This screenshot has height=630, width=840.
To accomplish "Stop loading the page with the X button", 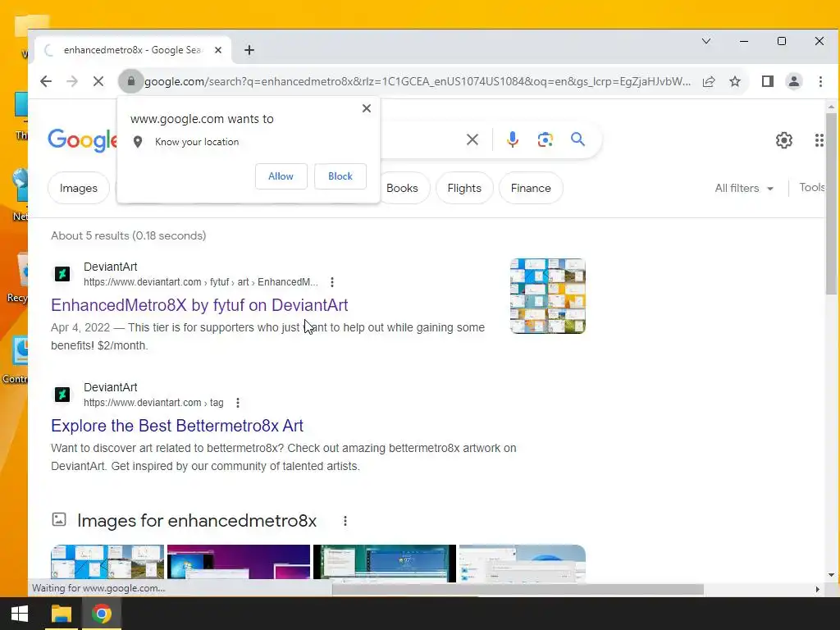I will [98, 81].
